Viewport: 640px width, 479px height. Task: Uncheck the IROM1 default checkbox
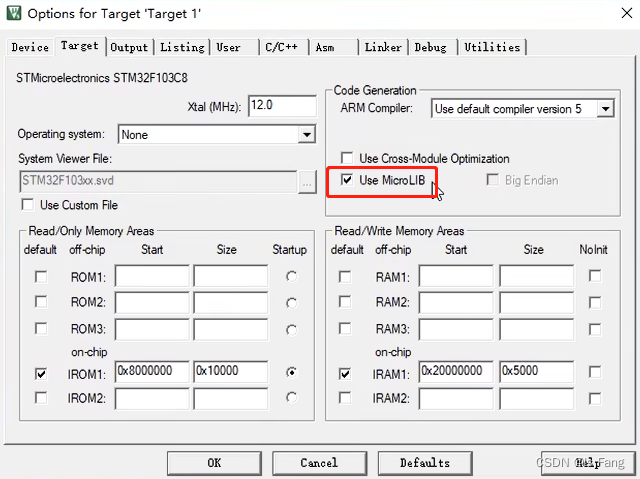coord(41,373)
